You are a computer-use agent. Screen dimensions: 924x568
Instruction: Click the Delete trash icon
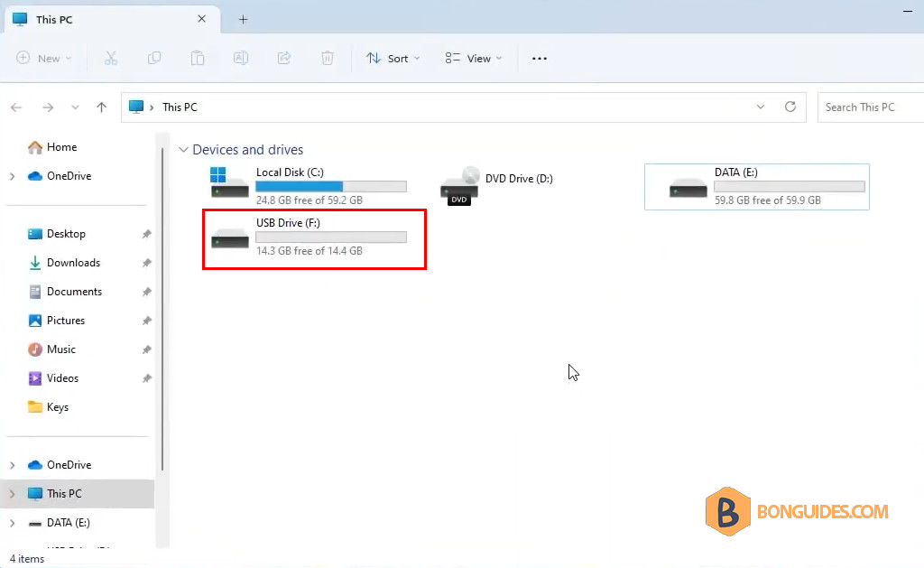tap(328, 58)
